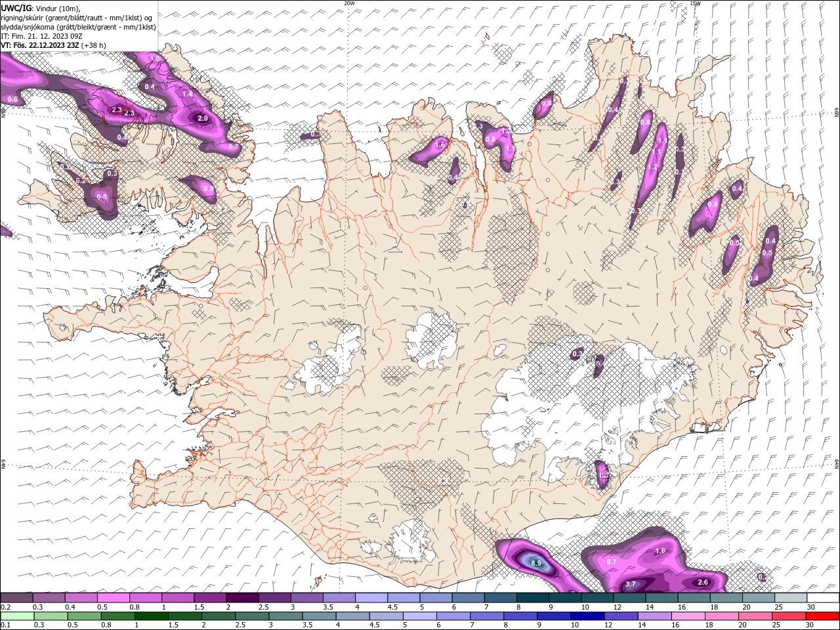Click the 30 label on the top scale

[x=811, y=607]
